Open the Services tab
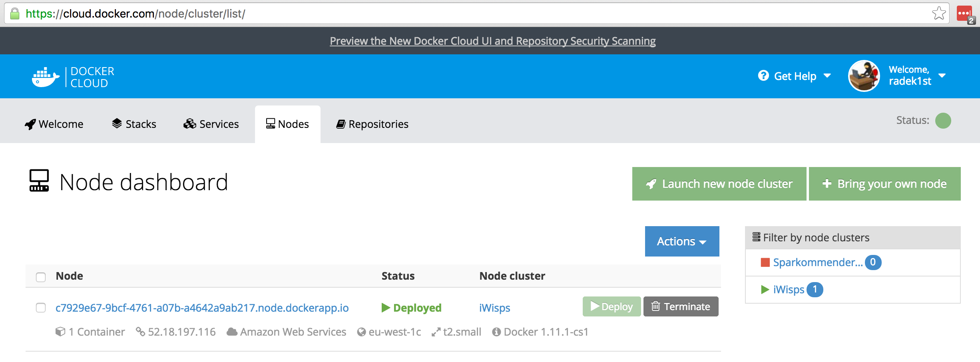 click(x=211, y=124)
